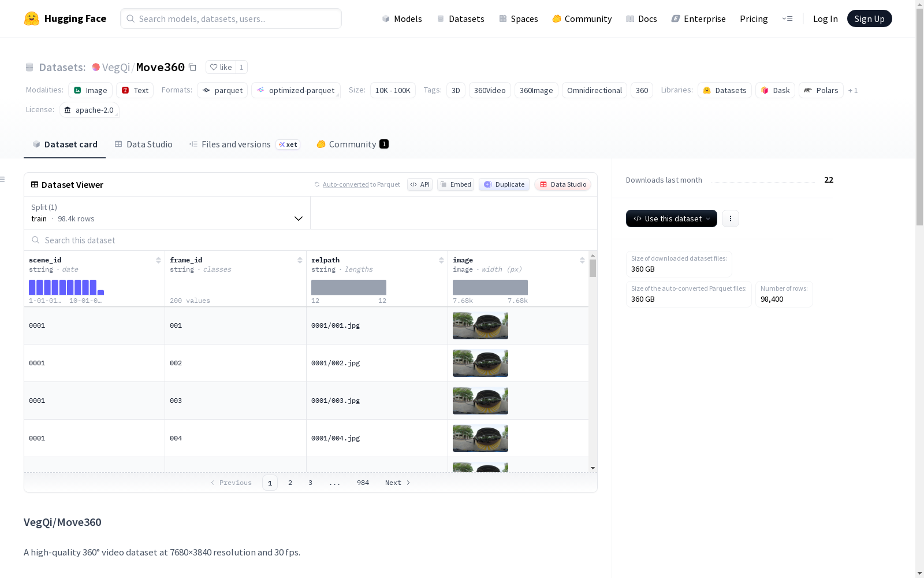Open image thumbnail for 0001/003.jpg row
Image resolution: width=924 pixels, height=578 pixels.
tap(480, 401)
